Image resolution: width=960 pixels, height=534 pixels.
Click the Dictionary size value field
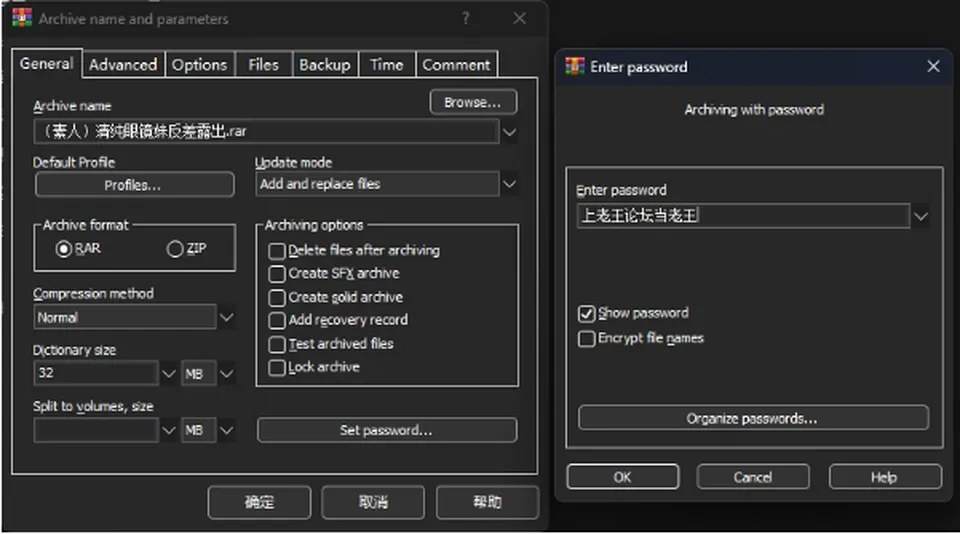[96, 373]
